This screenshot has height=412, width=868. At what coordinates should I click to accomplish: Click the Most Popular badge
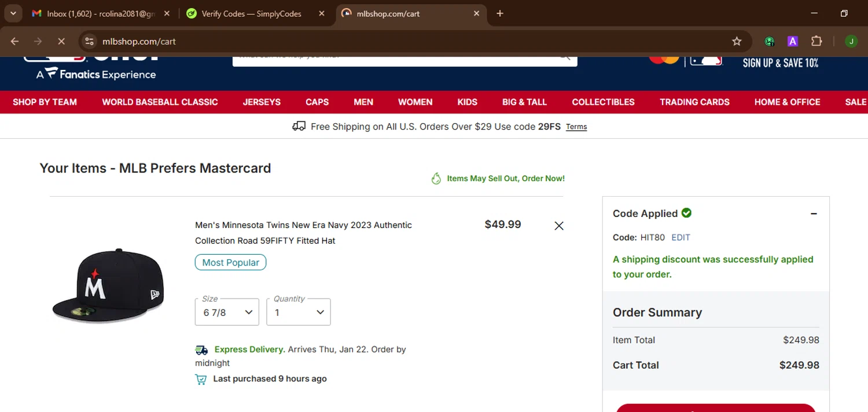pos(231,262)
